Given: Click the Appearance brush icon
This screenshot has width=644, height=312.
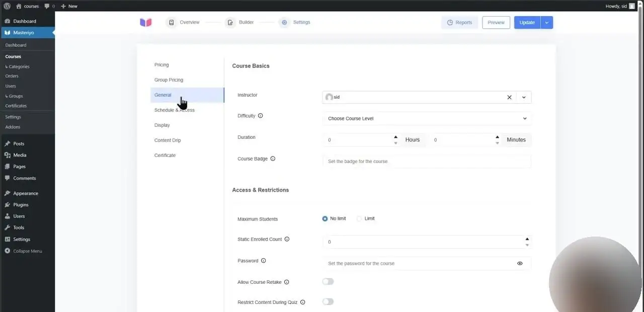Looking at the screenshot, I should [x=7, y=193].
